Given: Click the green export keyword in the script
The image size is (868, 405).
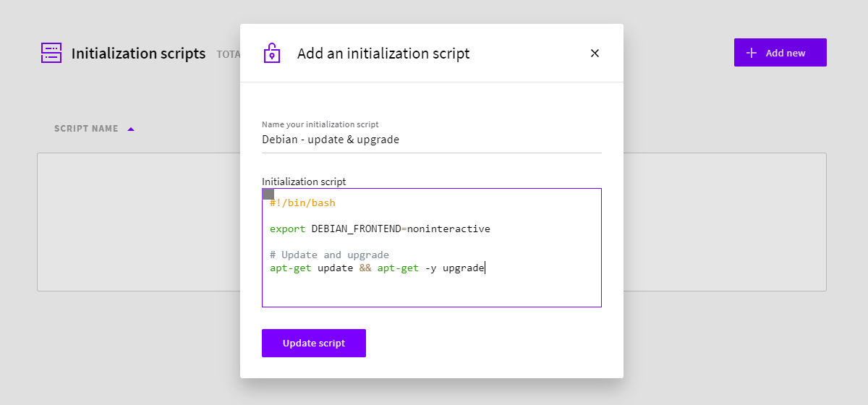Looking at the screenshot, I should (287, 229).
